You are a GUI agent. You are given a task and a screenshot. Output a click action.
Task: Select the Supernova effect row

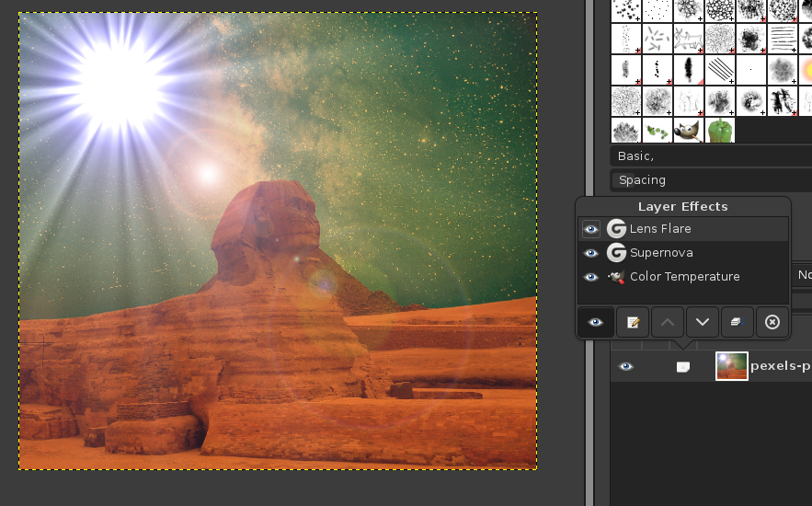click(x=683, y=253)
